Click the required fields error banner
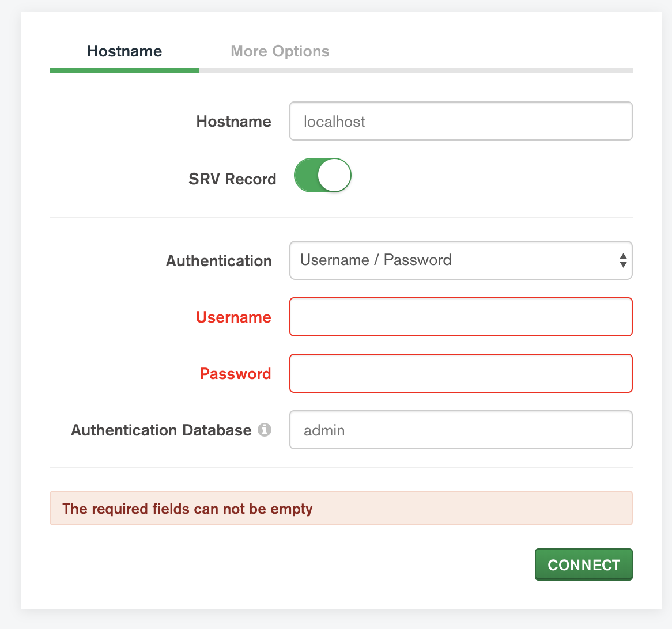The image size is (672, 629). click(341, 508)
